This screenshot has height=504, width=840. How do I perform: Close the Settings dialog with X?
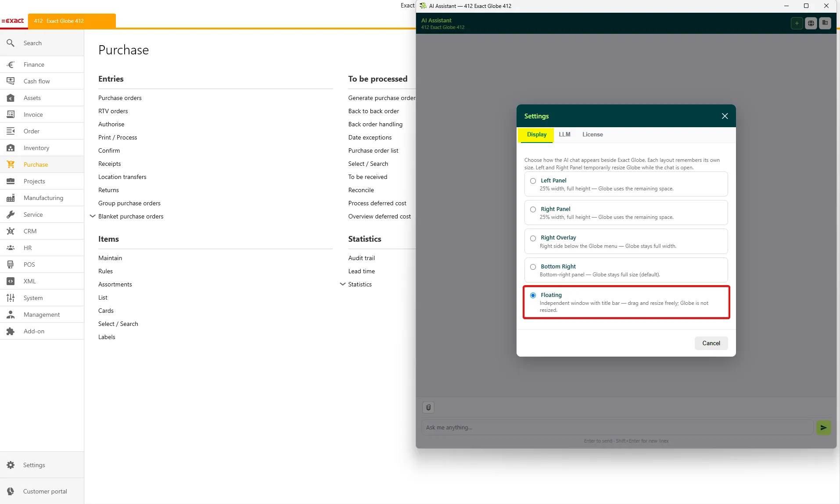pyautogui.click(x=725, y=116)
